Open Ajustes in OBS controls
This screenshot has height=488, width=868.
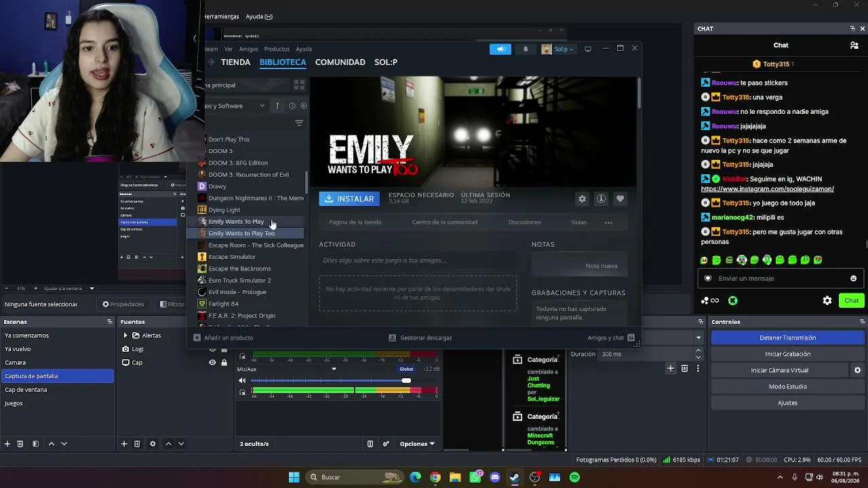point(787,403)
